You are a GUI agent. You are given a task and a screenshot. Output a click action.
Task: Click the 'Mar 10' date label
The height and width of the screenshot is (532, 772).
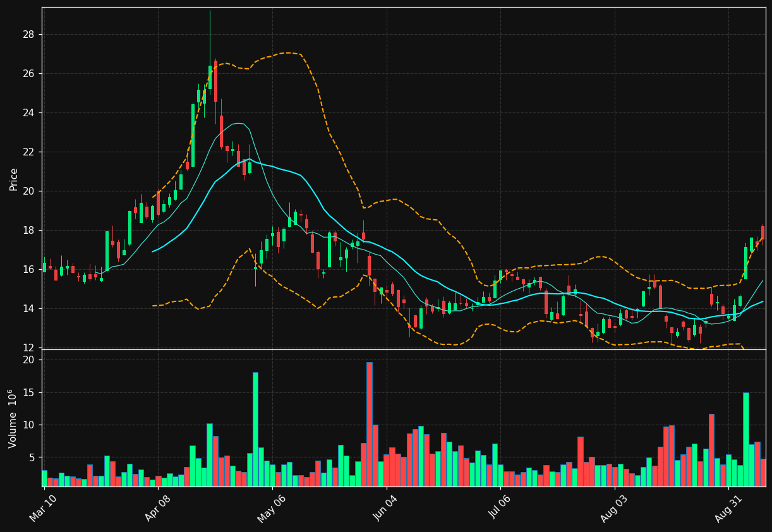43,509
